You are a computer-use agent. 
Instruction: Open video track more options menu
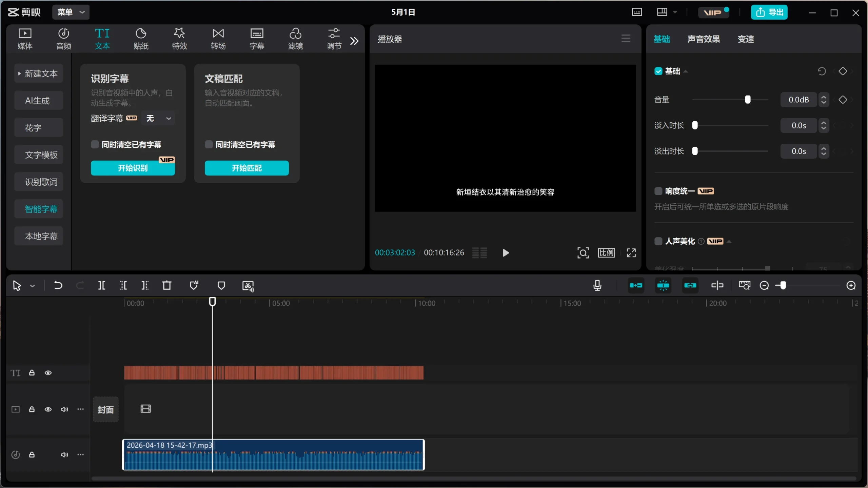[x=80, y=409]
